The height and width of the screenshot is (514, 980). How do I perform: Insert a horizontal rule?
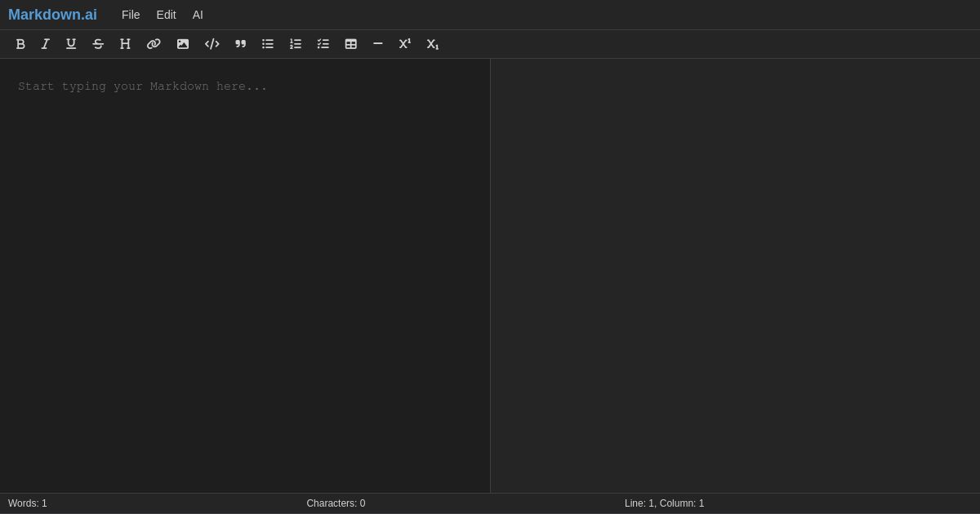point(378,44)
